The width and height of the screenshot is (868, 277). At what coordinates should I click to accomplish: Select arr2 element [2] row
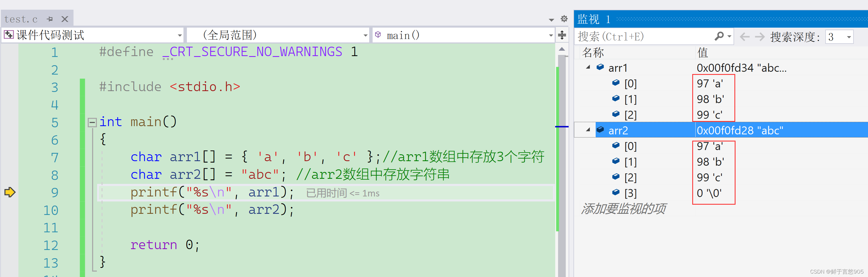(x=721, y=177)
